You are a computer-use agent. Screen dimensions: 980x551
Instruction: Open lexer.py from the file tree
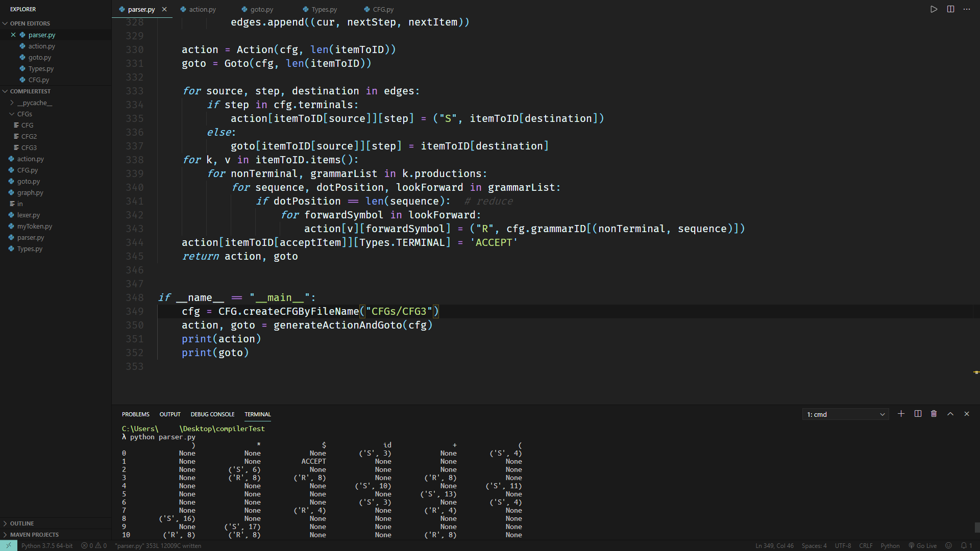[x=55, y=215]
